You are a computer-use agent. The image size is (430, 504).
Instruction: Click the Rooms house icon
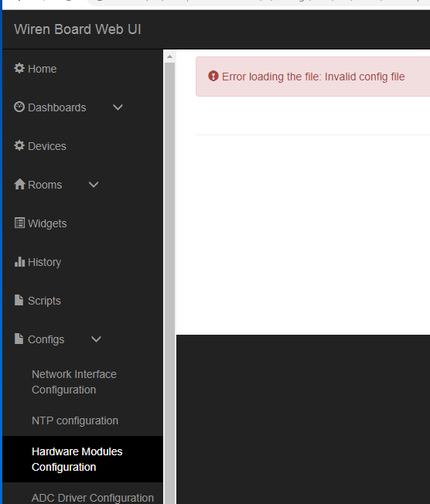19,184
